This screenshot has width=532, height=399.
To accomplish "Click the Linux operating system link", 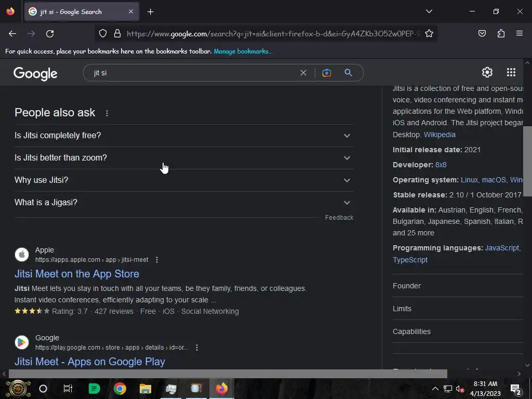I will [x=469, y=180].
